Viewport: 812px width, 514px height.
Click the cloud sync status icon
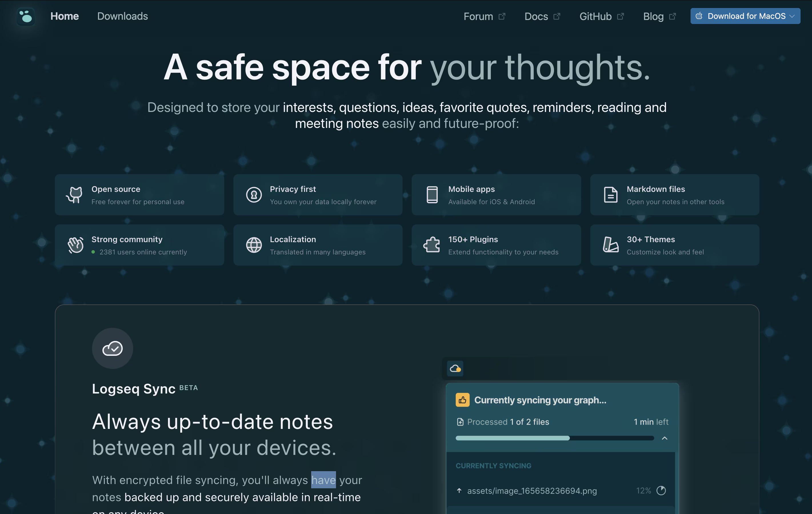[x=455, y=368]
